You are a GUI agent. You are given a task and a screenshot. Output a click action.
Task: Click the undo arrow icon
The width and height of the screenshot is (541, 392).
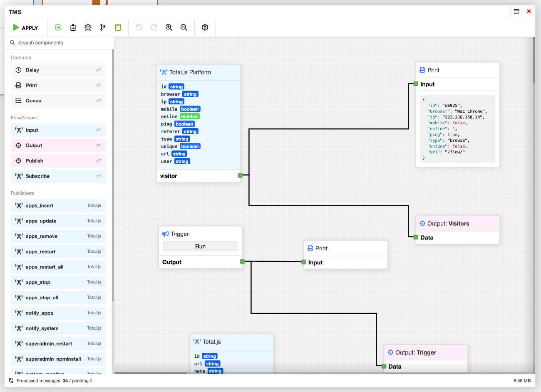click(x=139, y=27)
